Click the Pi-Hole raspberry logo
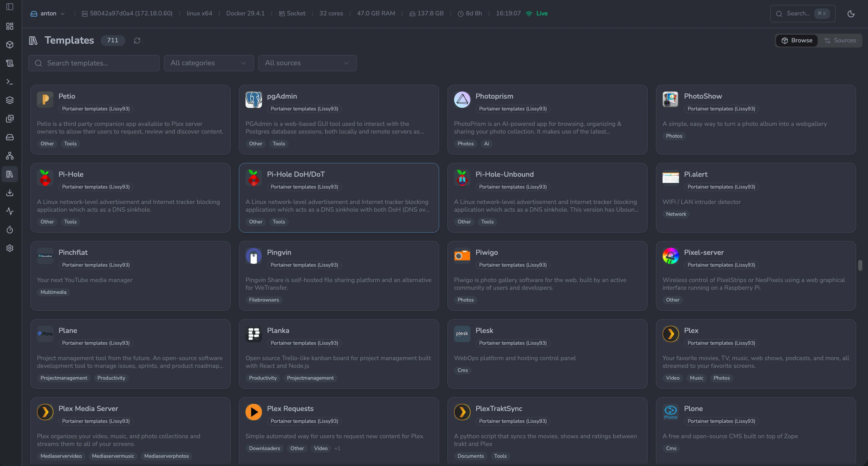The height and width of the screenshot is (466, 868). [x=45, y=178]
